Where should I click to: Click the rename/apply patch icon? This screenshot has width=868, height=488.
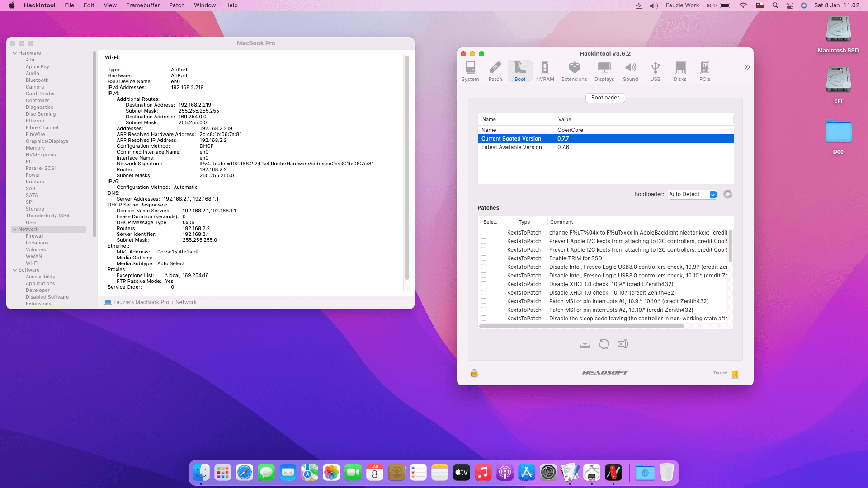(623, 344)
